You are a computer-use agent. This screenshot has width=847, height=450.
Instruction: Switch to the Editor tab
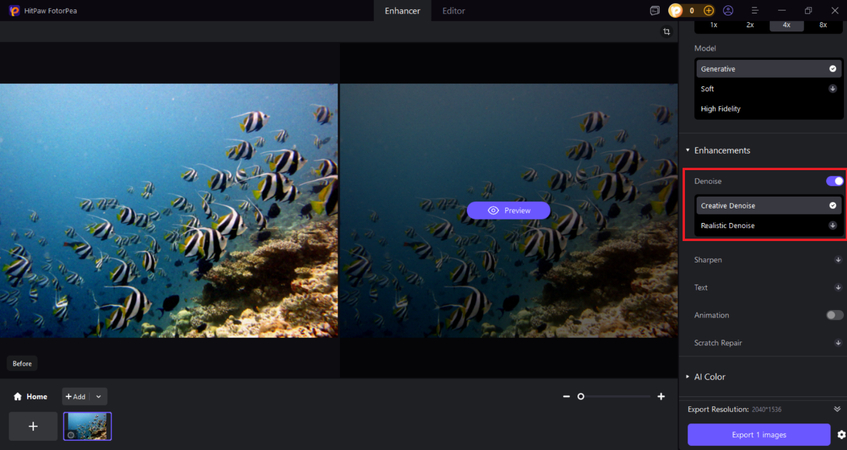coord(453,11)
